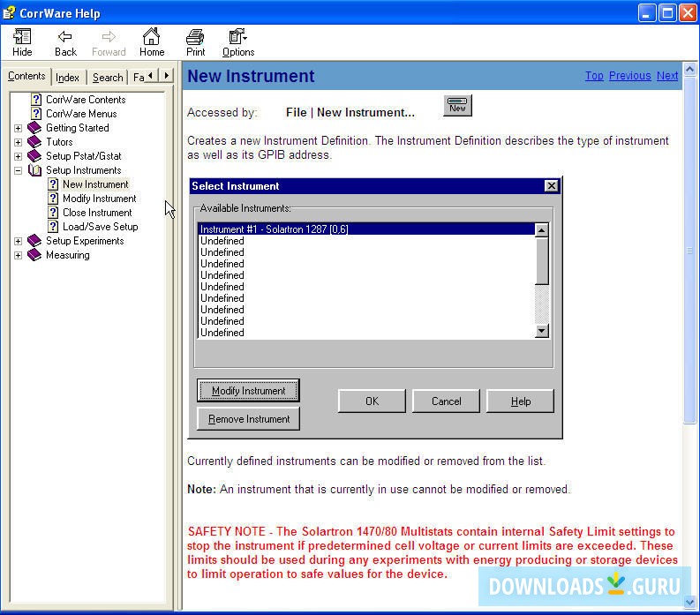Collapse the Setup Instruments tree node
This screenshot has height=615, width=700.
coord(18,170)
